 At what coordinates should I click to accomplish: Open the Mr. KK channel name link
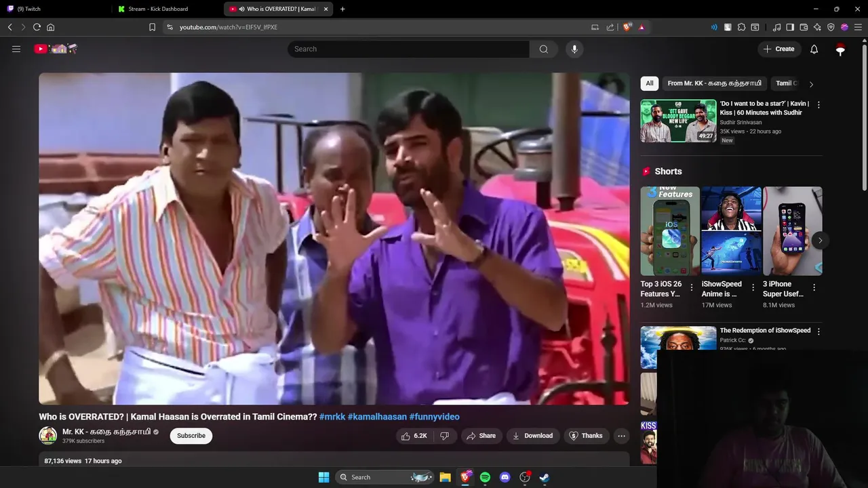(106, 432)
